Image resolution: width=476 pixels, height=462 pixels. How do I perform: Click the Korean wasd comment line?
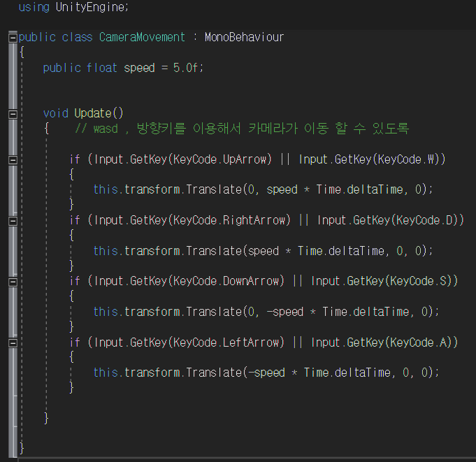pos(241,129)
